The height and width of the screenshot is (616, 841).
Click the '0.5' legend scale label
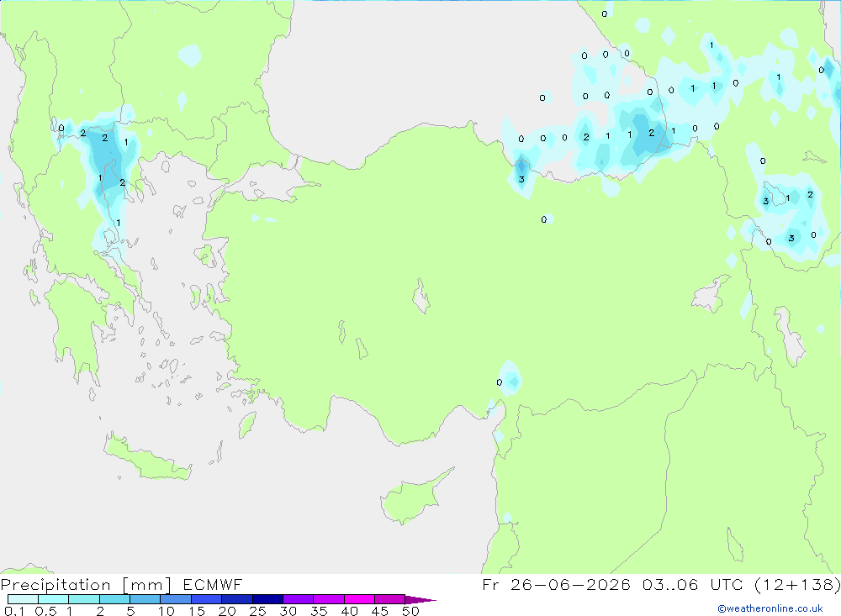tap(45, 611)
